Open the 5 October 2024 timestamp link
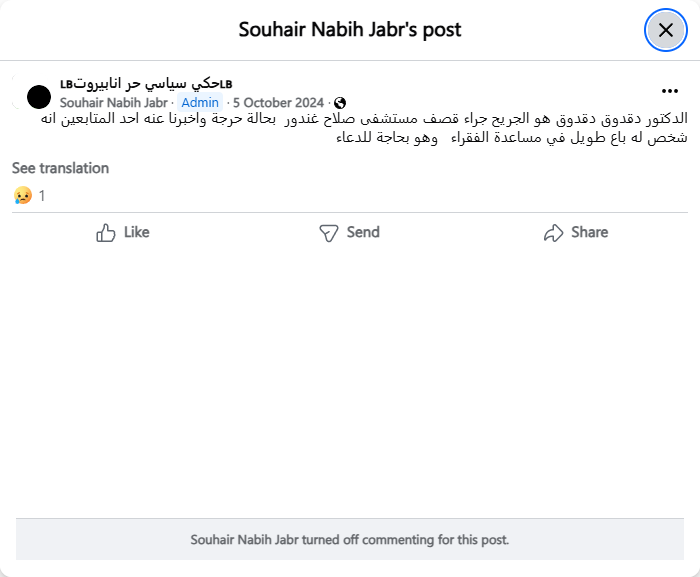The height and width of the screenshot is (577, 700). click(278, 103)
